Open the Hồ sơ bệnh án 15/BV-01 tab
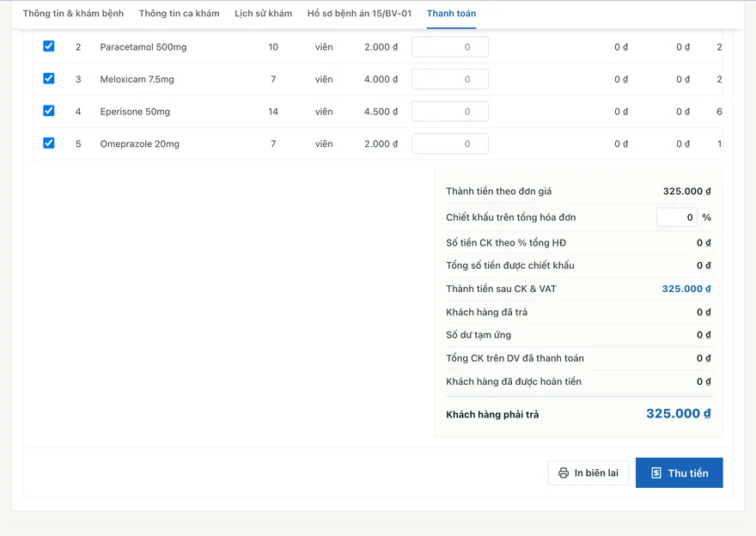This screenshot has width=756, height=536. 360,14
